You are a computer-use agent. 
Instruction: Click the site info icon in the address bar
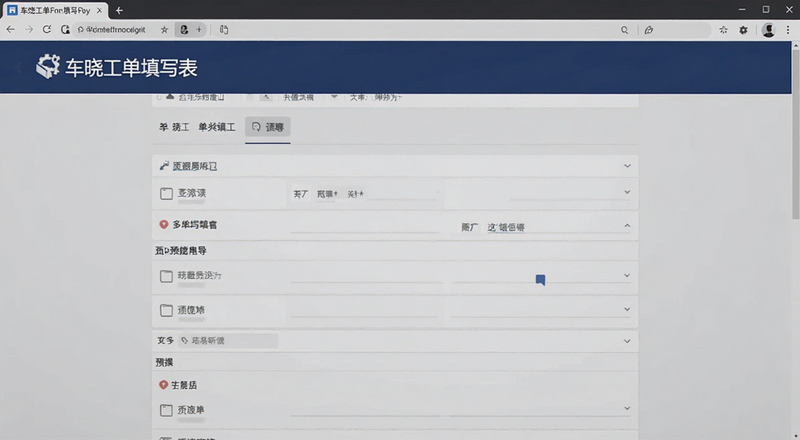pyautogui.click(x=81, y=30)
